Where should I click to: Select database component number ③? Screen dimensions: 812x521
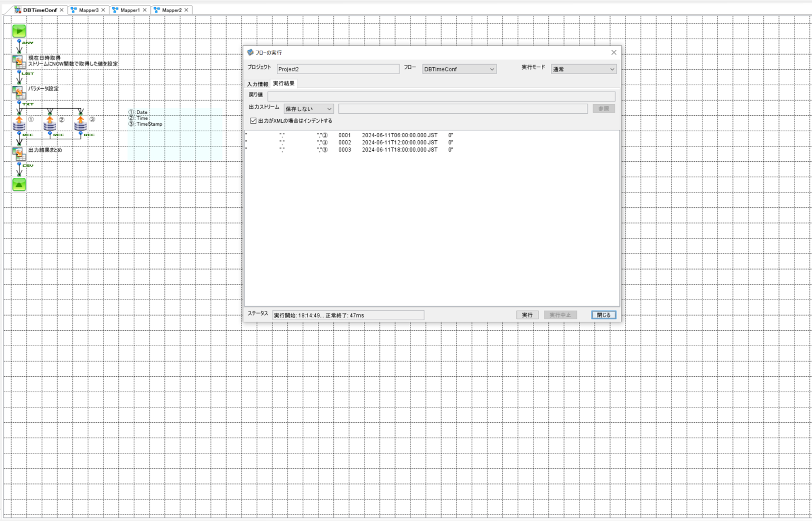(80, 123)
